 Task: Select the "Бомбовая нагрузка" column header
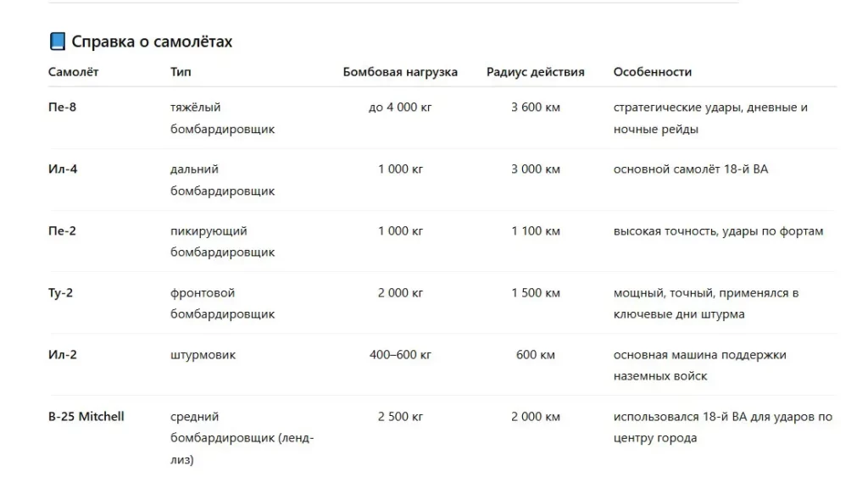tap(400, 72)
